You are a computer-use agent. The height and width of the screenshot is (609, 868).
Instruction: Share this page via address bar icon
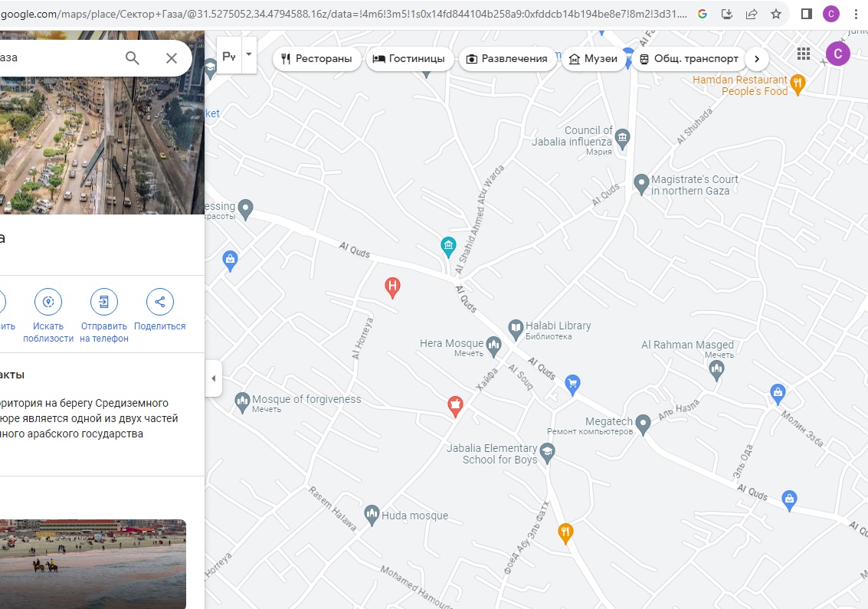[752, 14]
